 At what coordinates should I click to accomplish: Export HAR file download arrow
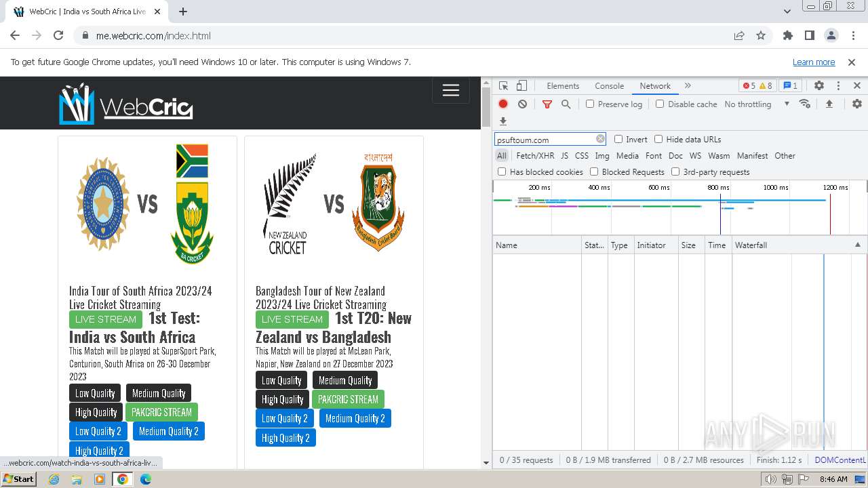pos(503,121)
